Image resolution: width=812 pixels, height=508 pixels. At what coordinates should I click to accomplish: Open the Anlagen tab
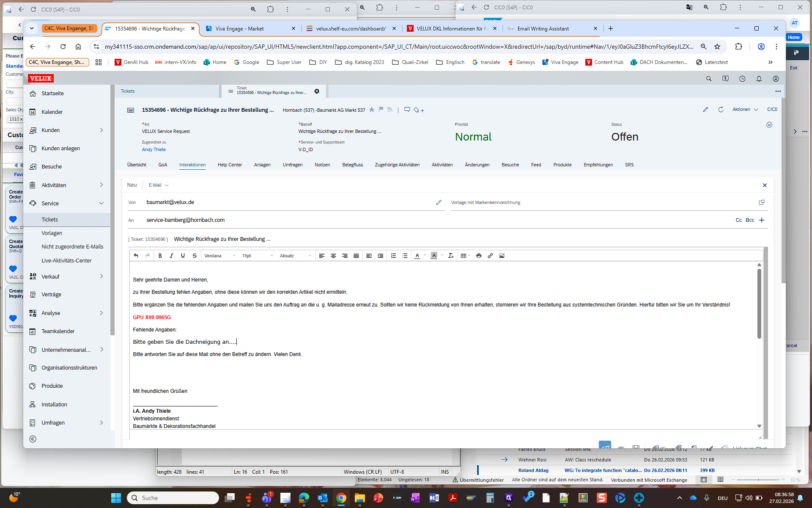(x=262, y=165)
